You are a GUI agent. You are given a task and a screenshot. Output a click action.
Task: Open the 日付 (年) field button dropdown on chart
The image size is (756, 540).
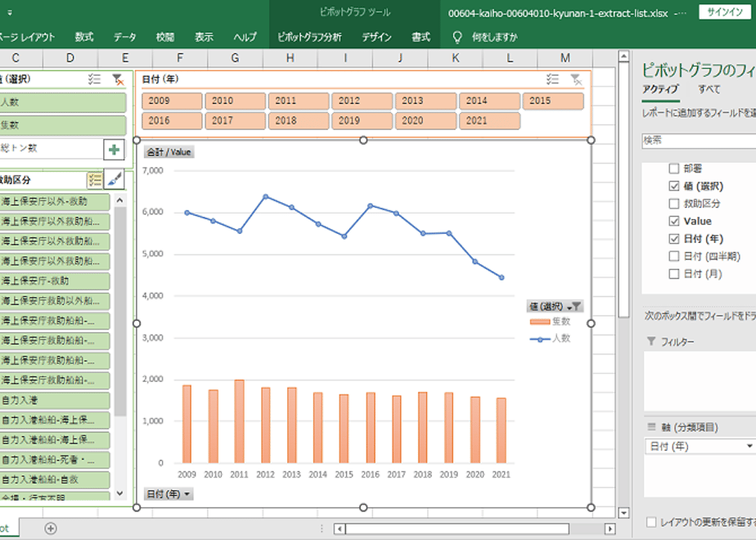coord(169,493)
